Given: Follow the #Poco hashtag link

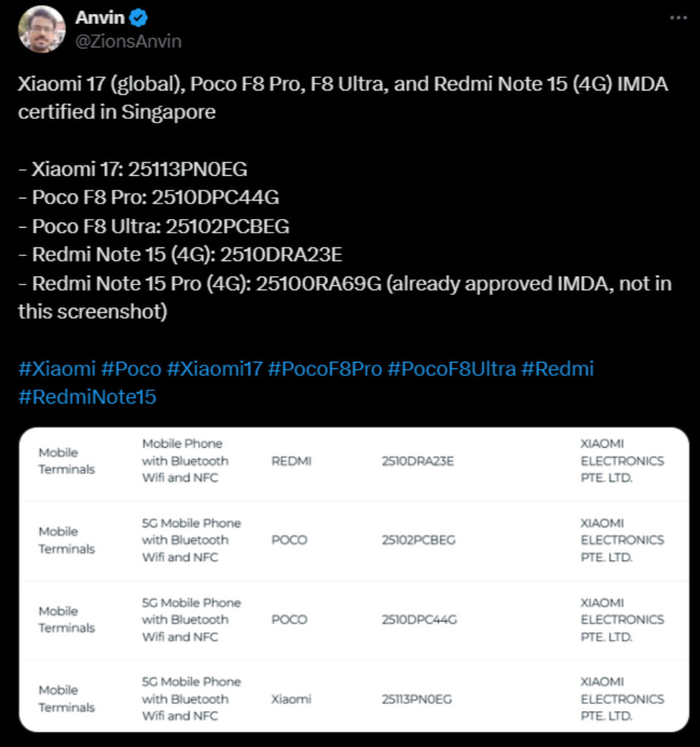Looking at the screenshot, I should coord(131,368).
